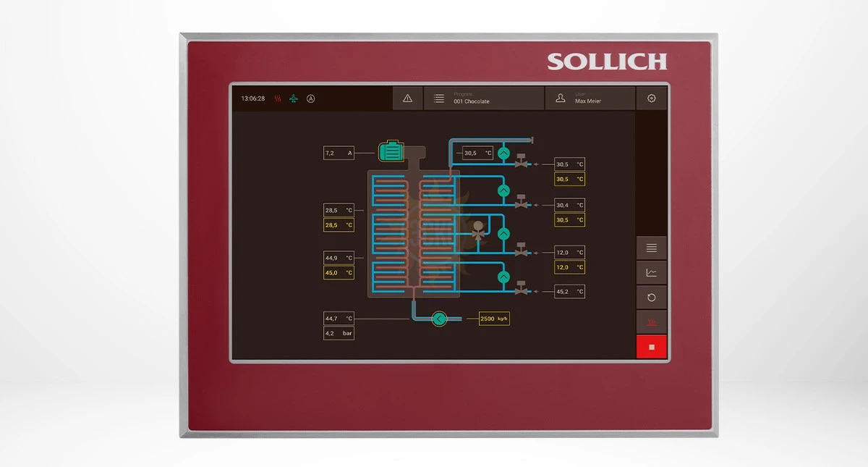This screenshot has height=467, width=868.
Task: Open user login Max Meier
Action: [x=590, y=98]
